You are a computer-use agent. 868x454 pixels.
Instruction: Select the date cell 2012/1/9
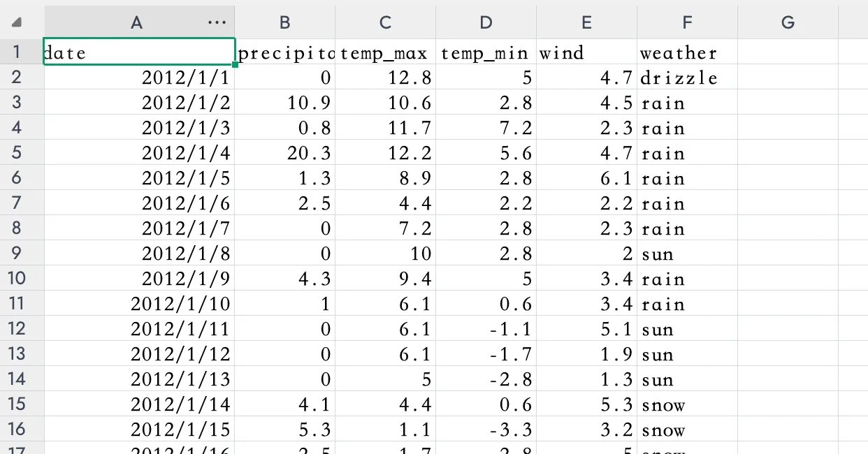point(139,278)
